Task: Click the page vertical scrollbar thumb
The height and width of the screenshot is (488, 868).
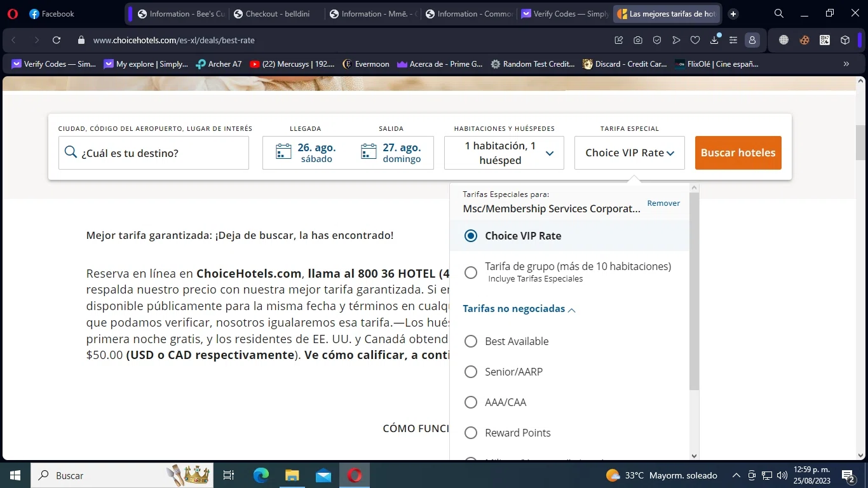Action: tap(861, 143)
